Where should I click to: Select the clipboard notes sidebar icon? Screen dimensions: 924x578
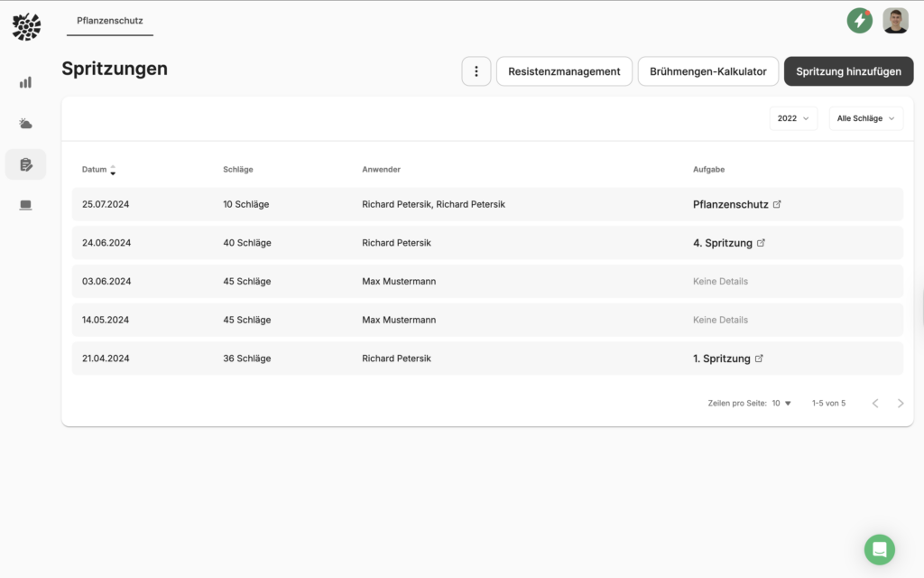pos(25,164)
